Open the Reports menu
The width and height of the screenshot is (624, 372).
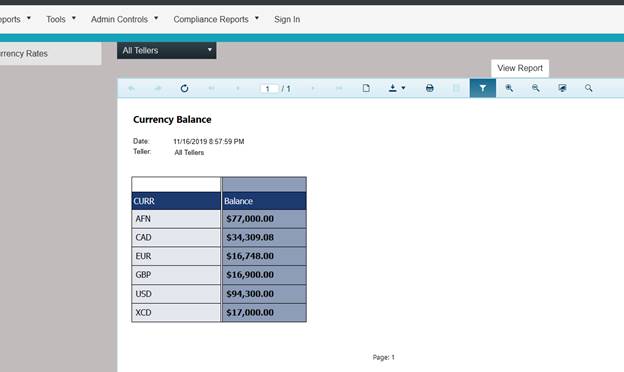[x=15, y=19]
